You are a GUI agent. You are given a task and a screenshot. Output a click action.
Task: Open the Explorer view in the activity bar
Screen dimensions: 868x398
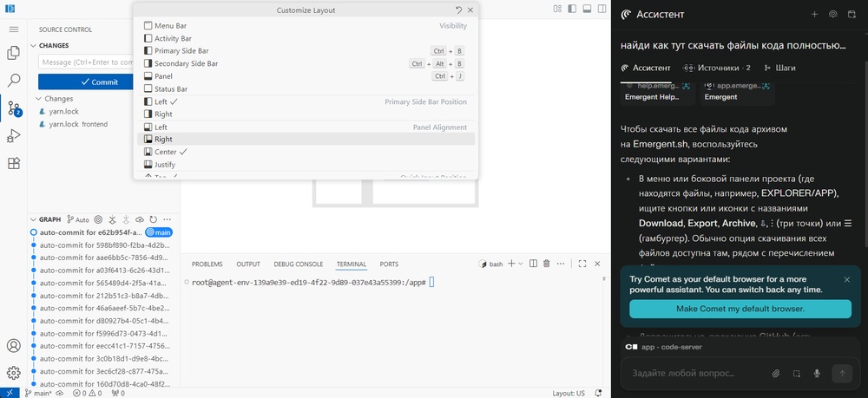pyautogui.click(x=13, y=53)
